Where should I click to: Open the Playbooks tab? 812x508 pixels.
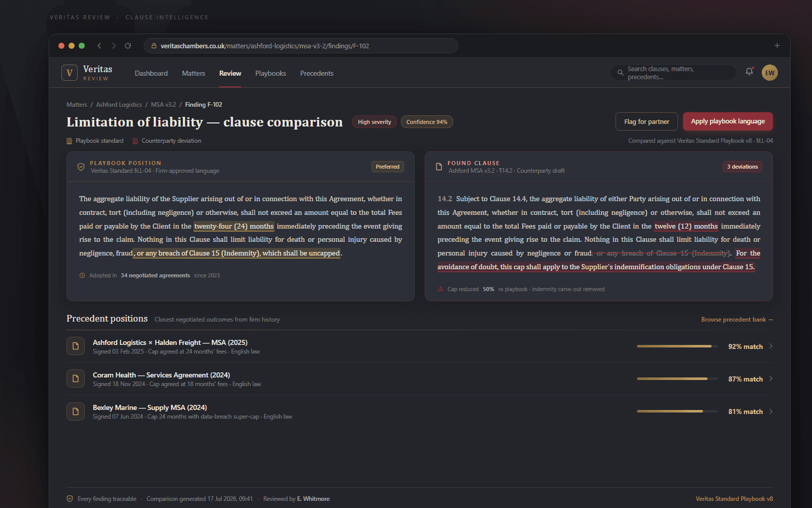pos(270,73)
